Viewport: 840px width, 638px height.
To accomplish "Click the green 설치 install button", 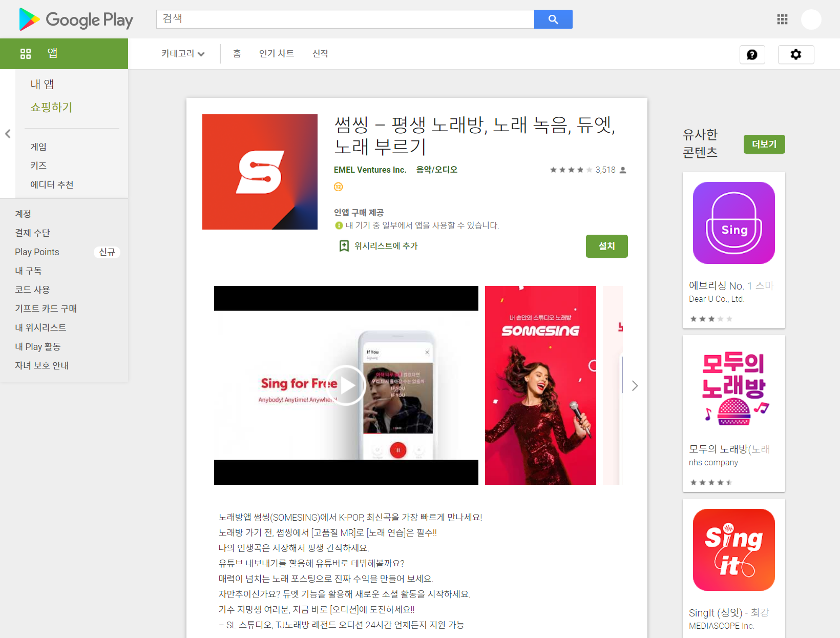I will pyautogui.click(x=607, y=246).
